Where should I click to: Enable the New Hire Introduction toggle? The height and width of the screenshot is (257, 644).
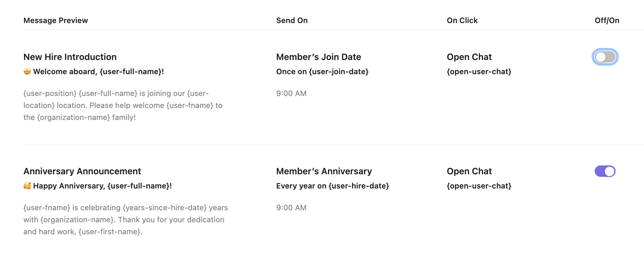coord(605,57)
